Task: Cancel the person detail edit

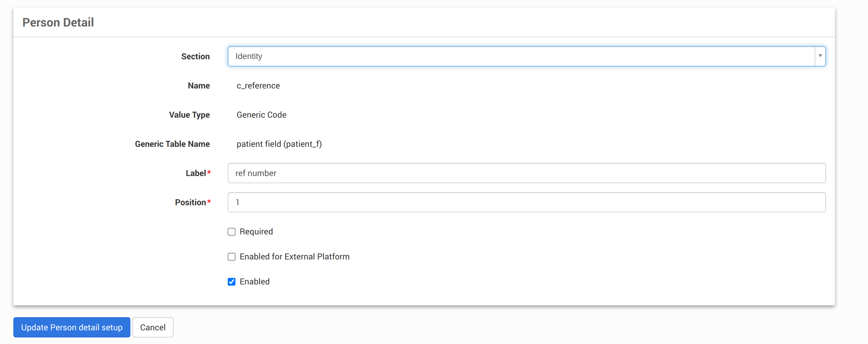Action: 153,327
